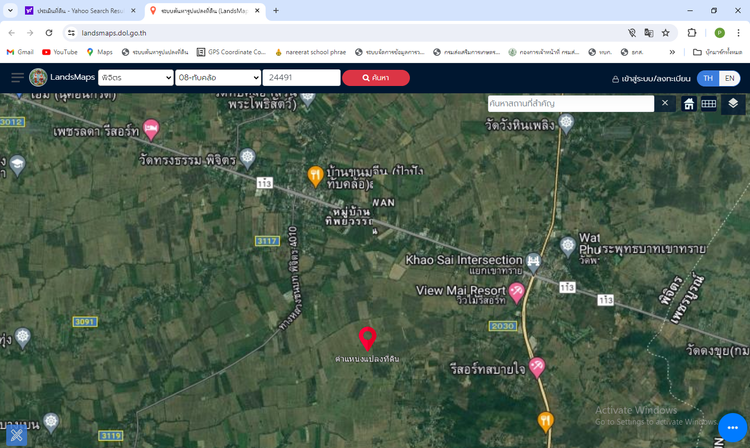Bookmark this page with star icon
Image resolution: width=750 pixels, height=448 pixels.
point(665,32)
